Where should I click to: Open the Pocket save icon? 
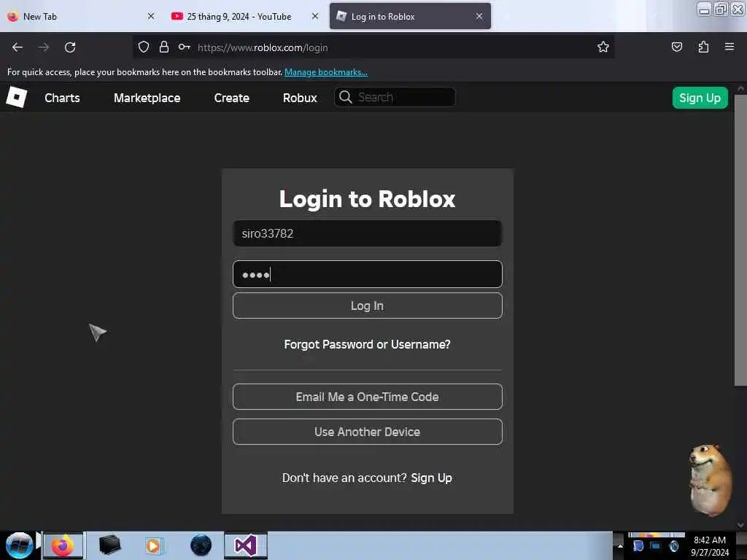(676, 47)
